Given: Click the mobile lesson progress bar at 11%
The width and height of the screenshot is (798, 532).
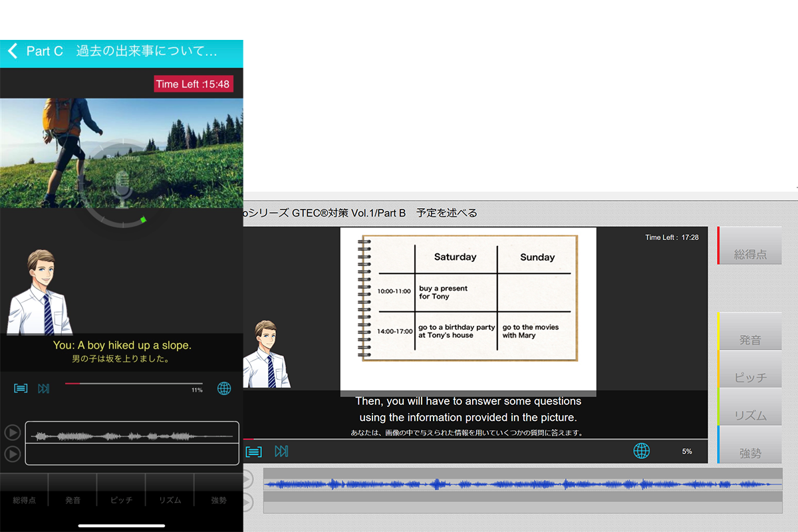Looking at the screenshot, I should tap(133, 384).
